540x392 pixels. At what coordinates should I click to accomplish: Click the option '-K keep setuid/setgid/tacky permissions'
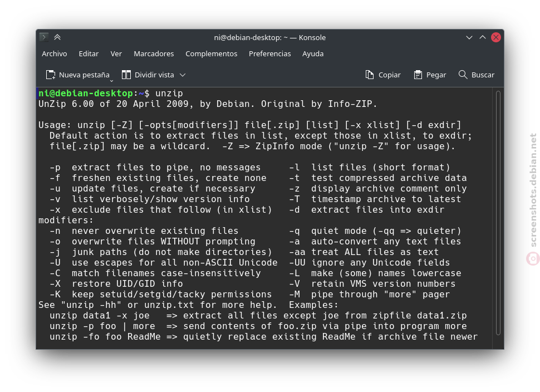[161, 295]
